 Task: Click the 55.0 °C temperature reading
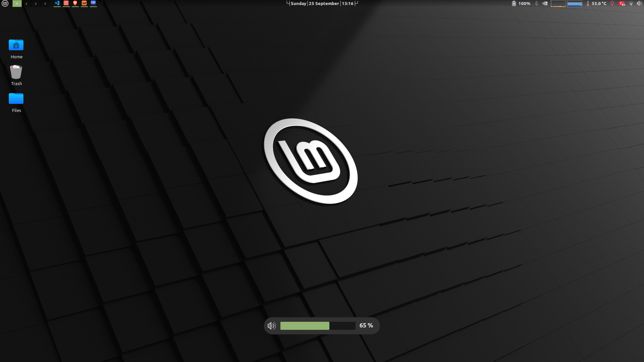click(599, 3)
